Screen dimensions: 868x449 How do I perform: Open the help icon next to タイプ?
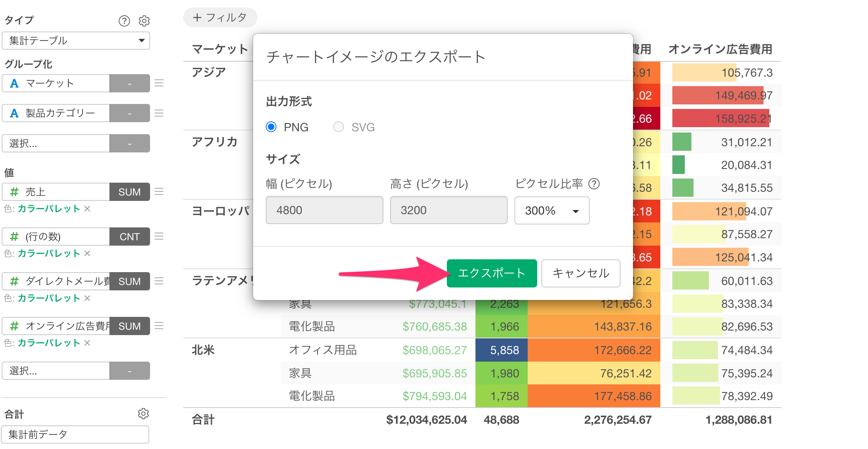coord(124,21)
